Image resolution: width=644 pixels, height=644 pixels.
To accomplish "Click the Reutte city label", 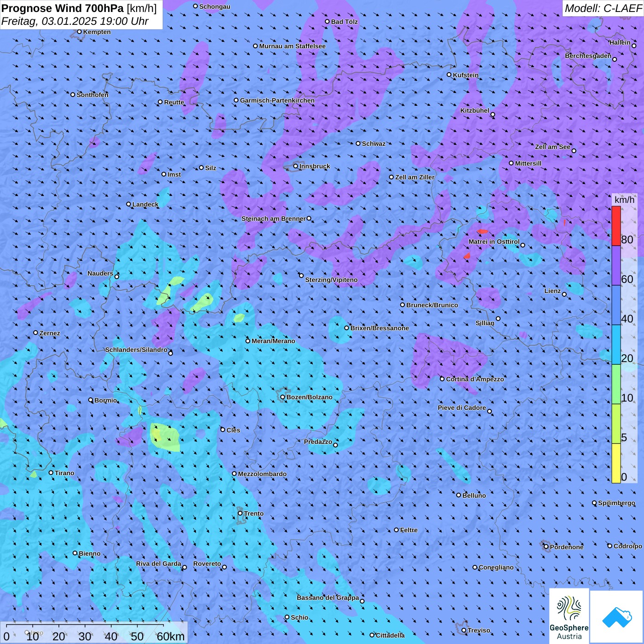I will pyautogui.click(x=174, y=102).
